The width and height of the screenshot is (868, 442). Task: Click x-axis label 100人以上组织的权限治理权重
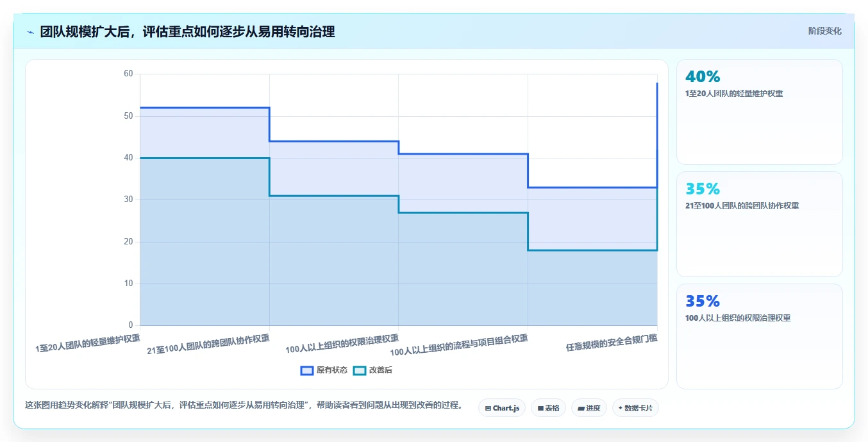click(342, 344)
